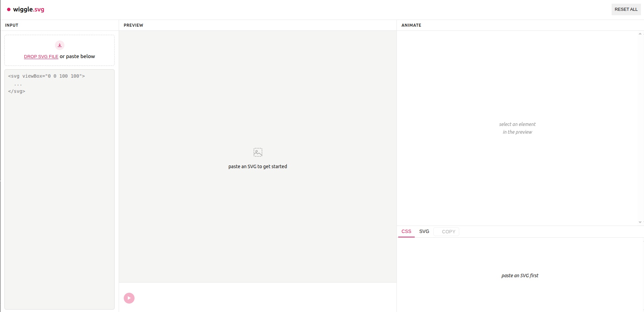Open the DROP SVG FILE link
Viewport: 644px width, 312px height.
tap(41, 56)
